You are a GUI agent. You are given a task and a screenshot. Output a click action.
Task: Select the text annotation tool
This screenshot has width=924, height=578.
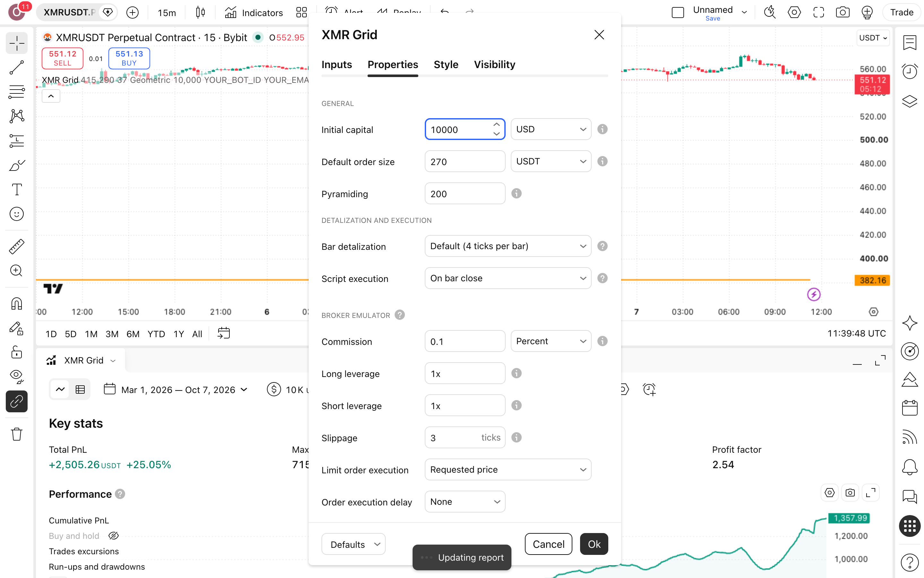coord(16,189)
